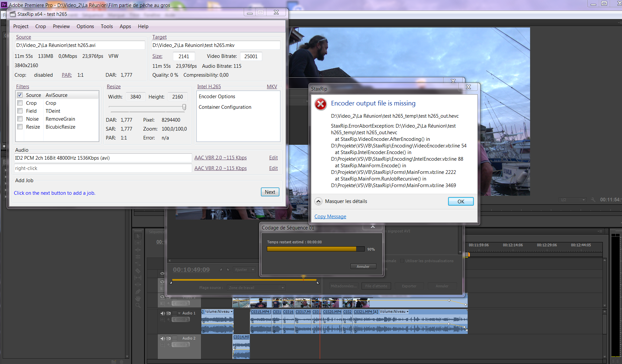The height and width of the screenshot is (364, 622).
Task: Select the Razor tool
Action: (138, 271)
